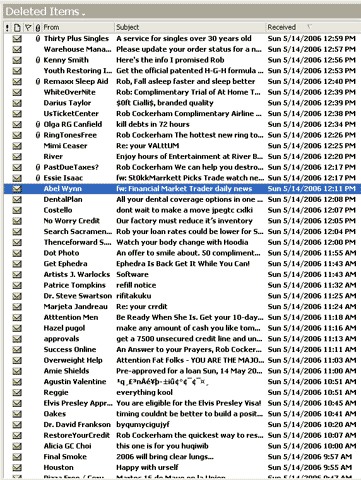361x480 pixels.
Task: Select sender Hazel pugol
Action: pyautogui.click(x=64, y=328)
